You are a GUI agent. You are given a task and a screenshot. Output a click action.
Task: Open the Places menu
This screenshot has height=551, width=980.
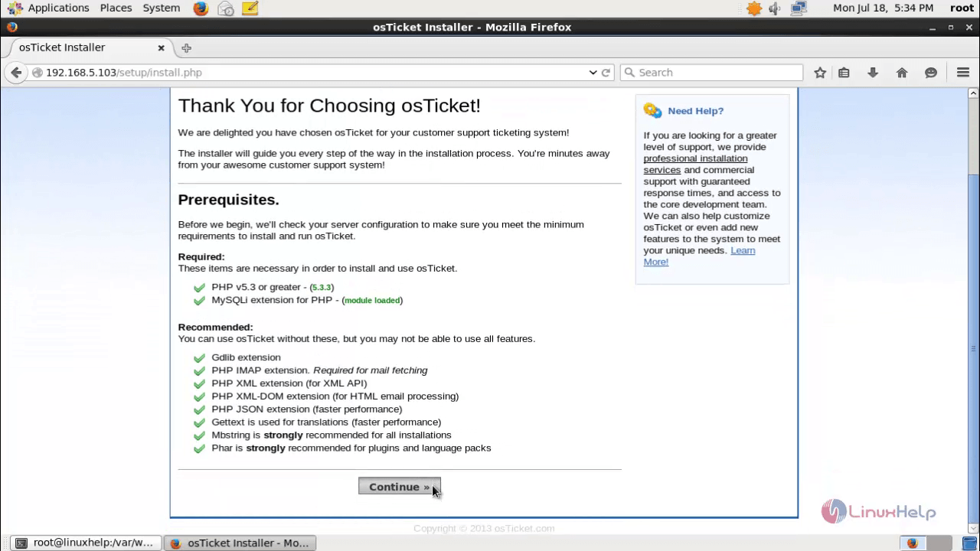point(116,8)
